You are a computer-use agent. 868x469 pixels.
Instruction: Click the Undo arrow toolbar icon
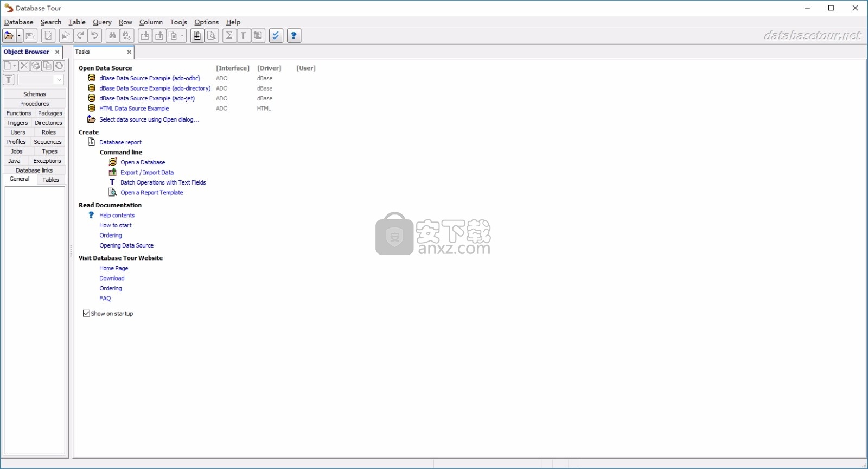click(94, 36)
